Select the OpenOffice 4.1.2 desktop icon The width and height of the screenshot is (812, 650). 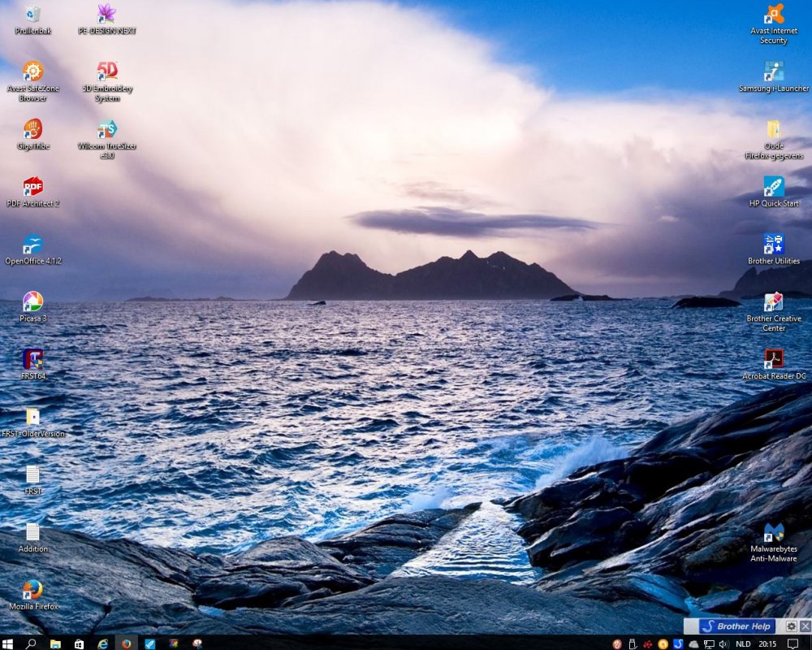[x=32, y=245]
